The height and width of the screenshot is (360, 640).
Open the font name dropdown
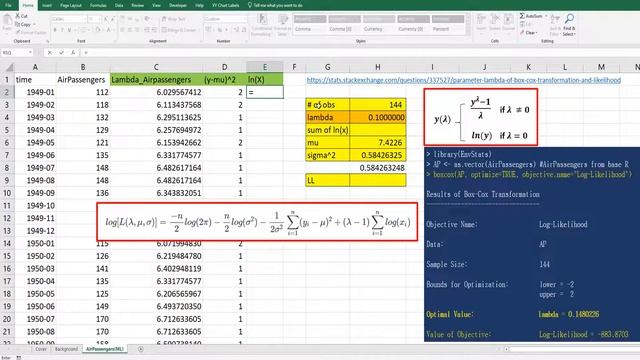[x=85, y=19]
